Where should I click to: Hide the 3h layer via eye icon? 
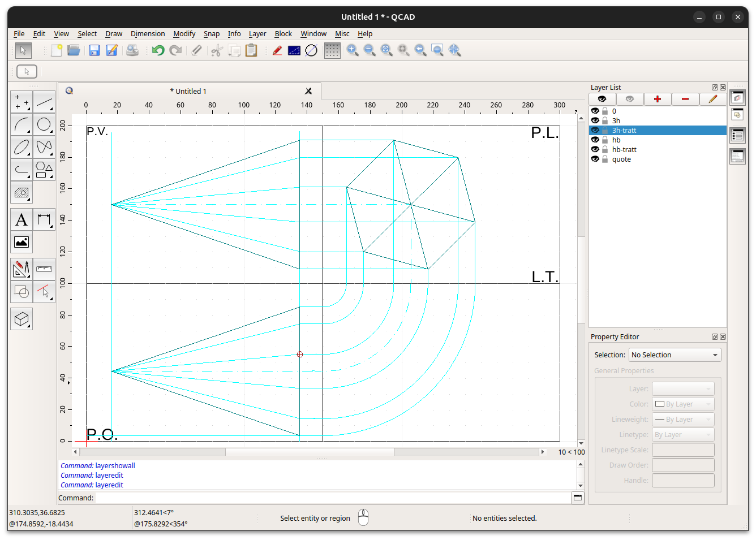[x=595, y=121]
